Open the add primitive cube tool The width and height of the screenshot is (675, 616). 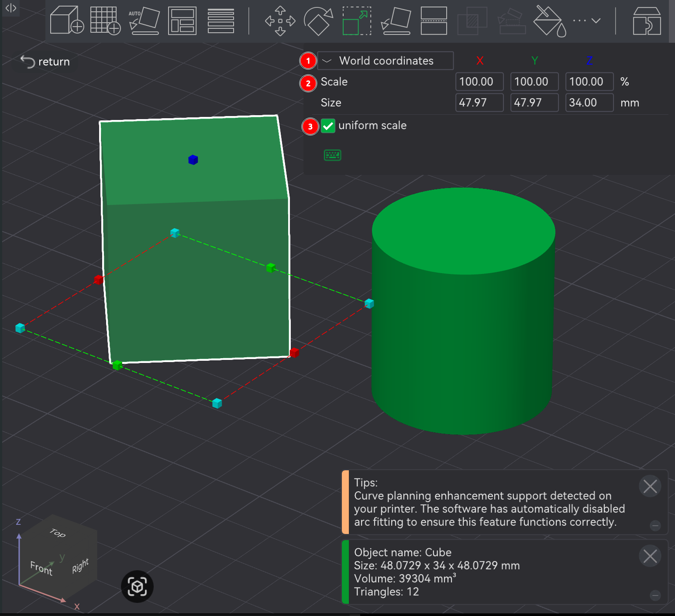point(67,20)
